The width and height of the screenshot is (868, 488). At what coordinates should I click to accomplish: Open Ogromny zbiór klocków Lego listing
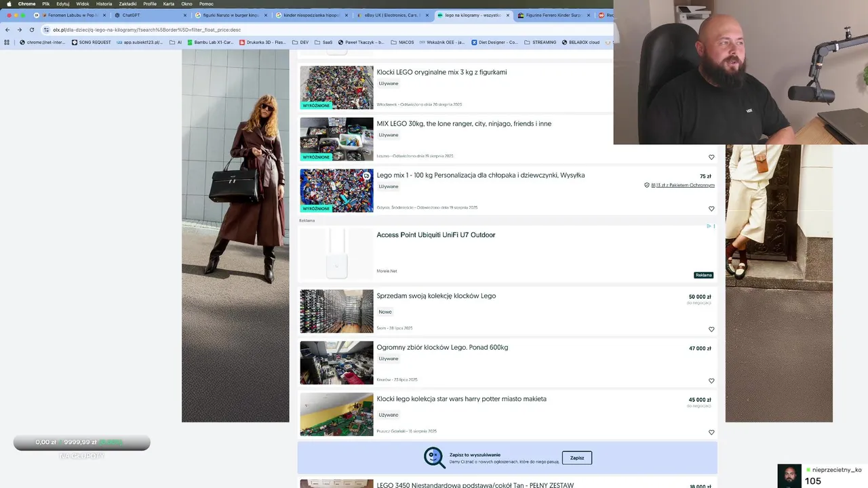point(442,347)
